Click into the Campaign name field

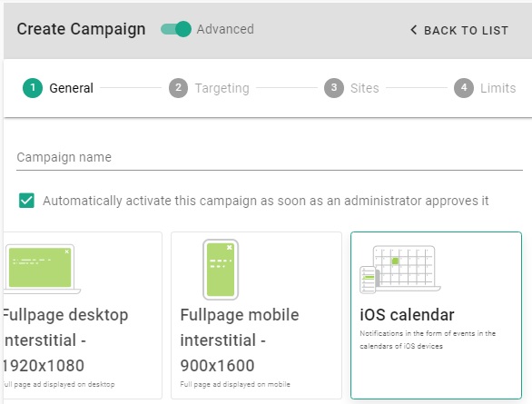coord(270,158)
